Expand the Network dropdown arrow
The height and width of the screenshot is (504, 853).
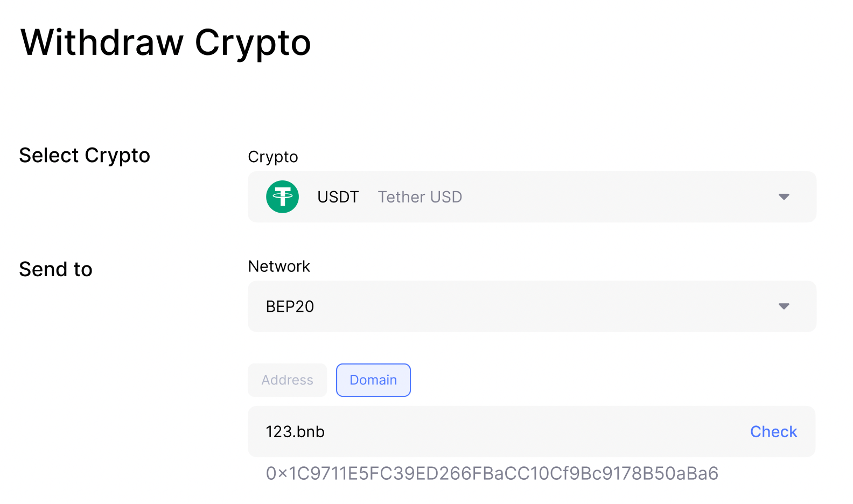pyautogui.click(x=784, y=306)
